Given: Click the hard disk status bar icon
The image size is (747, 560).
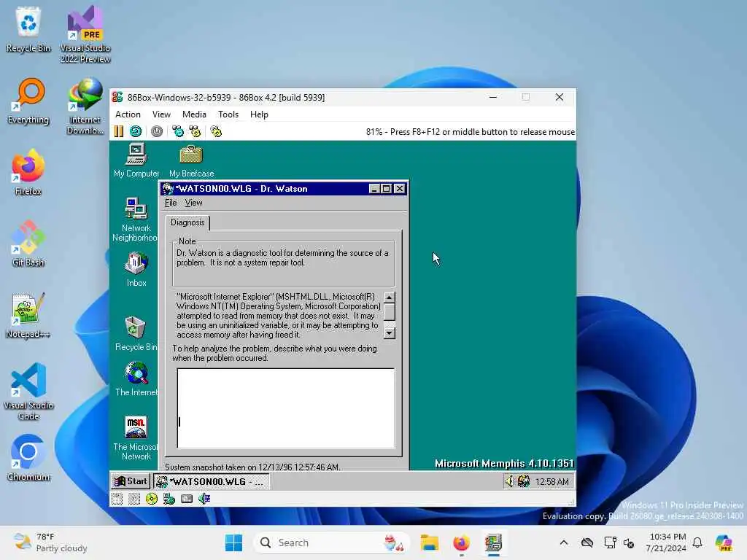Looking at the screenshot, I should pos(187,499).
